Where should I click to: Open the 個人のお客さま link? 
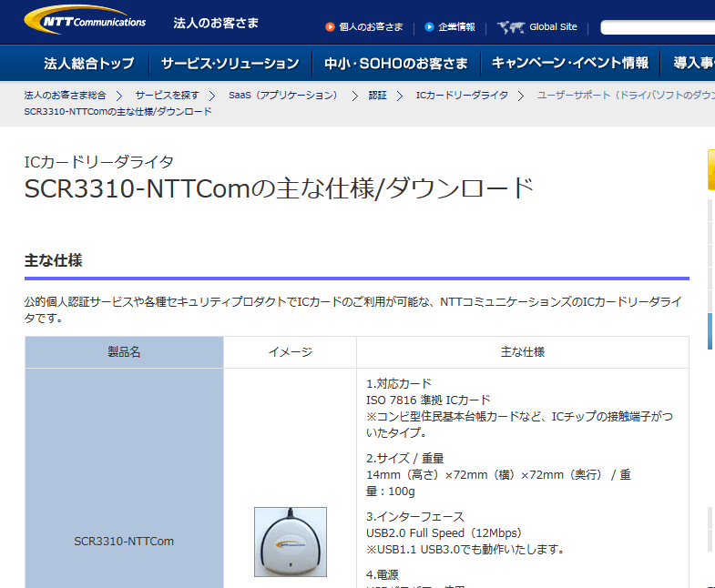(371, 27)
